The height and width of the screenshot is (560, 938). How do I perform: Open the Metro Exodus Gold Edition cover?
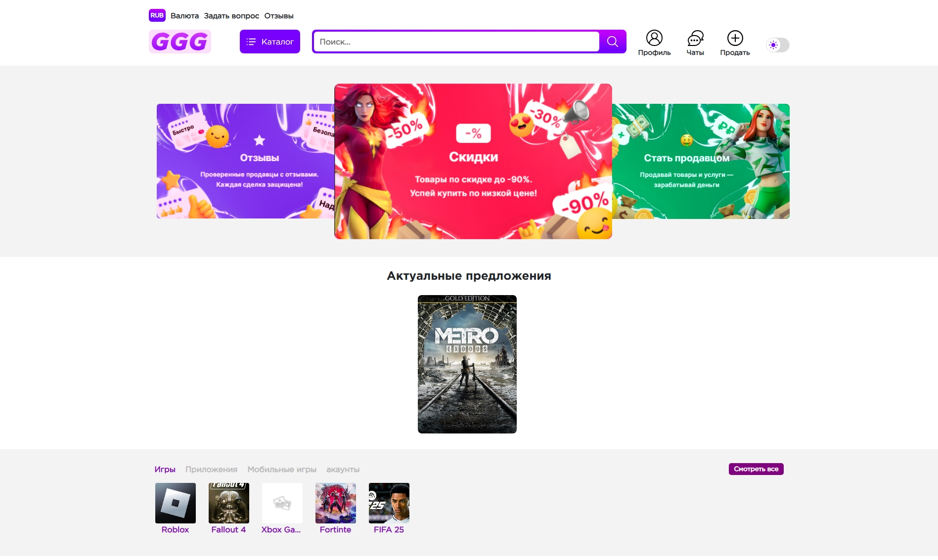click(x=467, y=364)
